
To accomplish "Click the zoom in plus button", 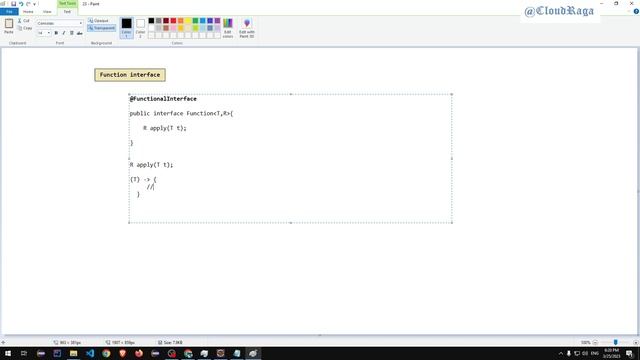I will 636,342.
